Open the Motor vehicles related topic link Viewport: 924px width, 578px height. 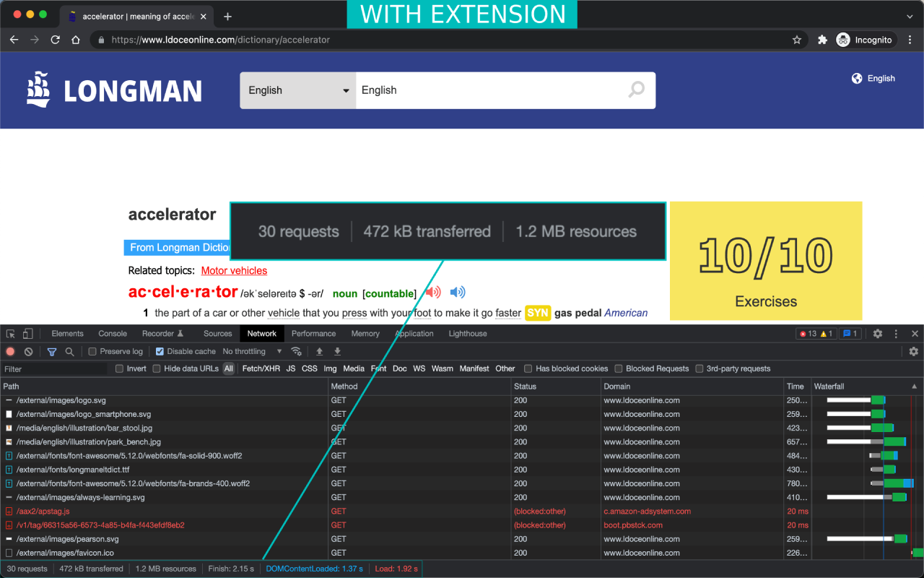point(234,270)
